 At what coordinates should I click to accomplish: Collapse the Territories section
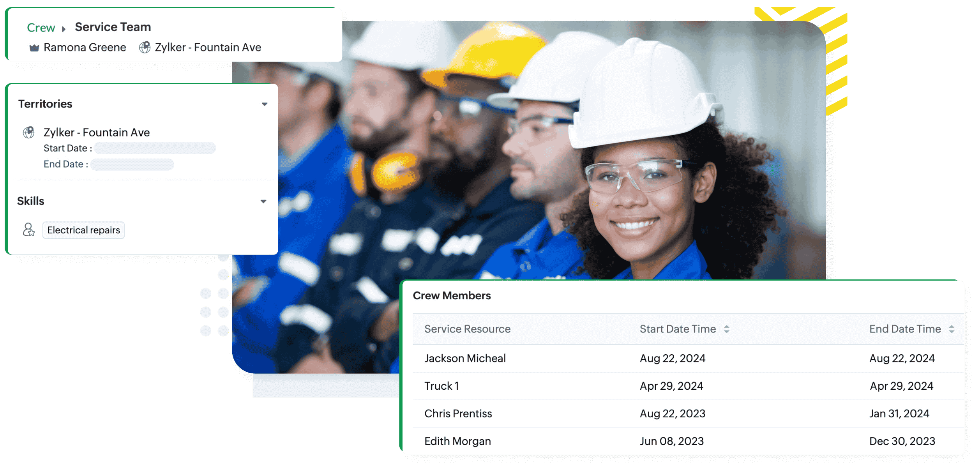pyautogui.click(x=265, y=104)
